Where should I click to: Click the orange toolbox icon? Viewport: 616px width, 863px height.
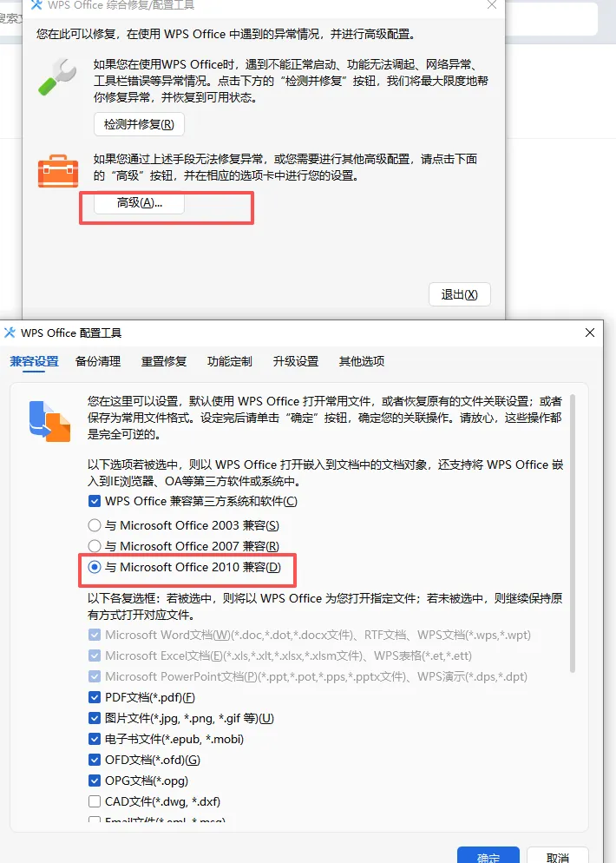pos(58,171)
